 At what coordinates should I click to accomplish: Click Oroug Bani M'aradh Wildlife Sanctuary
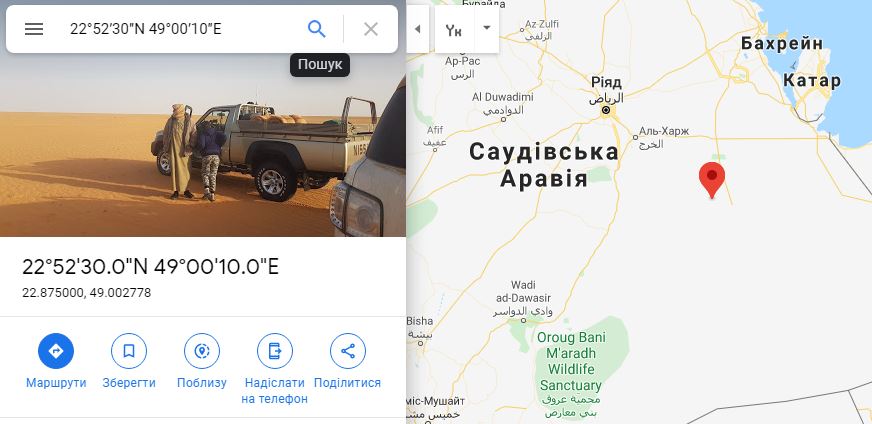pos(571,361)
